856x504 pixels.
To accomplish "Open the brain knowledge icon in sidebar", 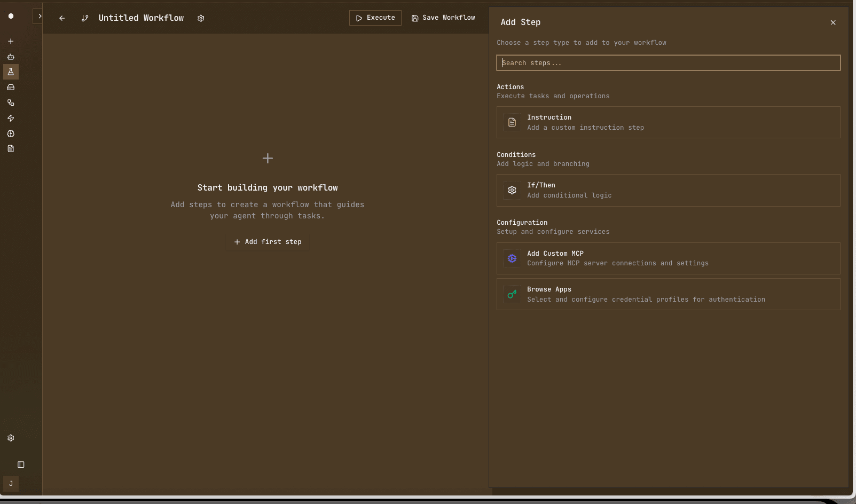I will (11, 134).
